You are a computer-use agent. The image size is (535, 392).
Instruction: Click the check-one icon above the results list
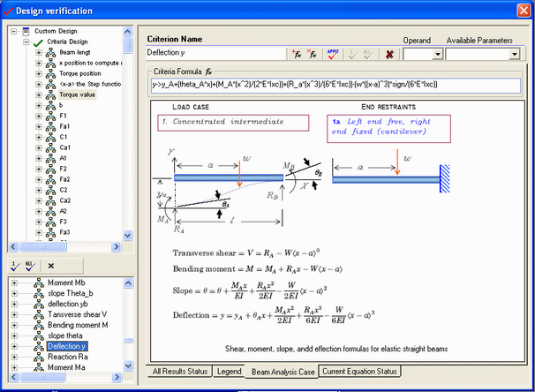tap(15, 266)
